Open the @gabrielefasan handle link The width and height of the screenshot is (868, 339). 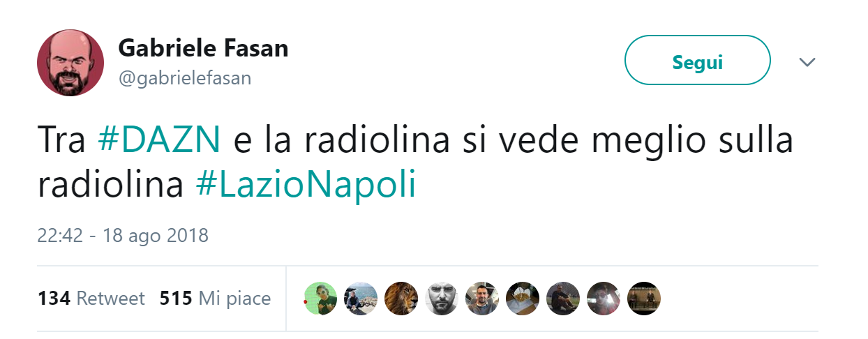click(185, 78)
